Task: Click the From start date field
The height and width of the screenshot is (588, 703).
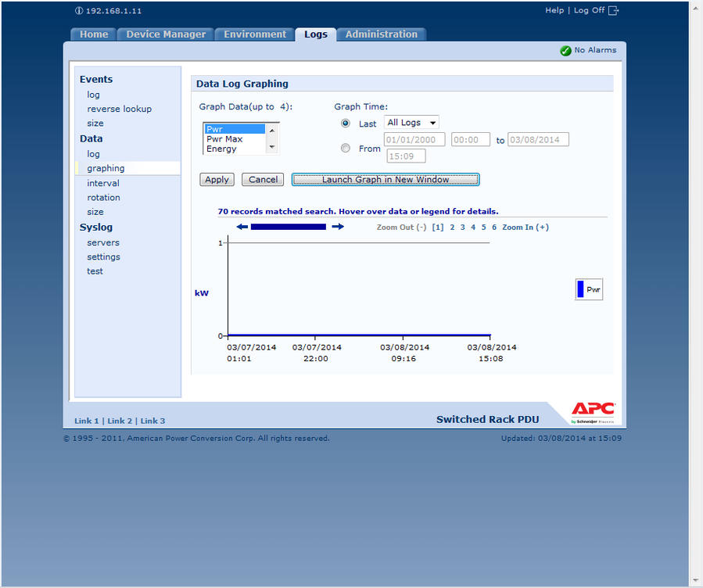Action: pos(414,140)
